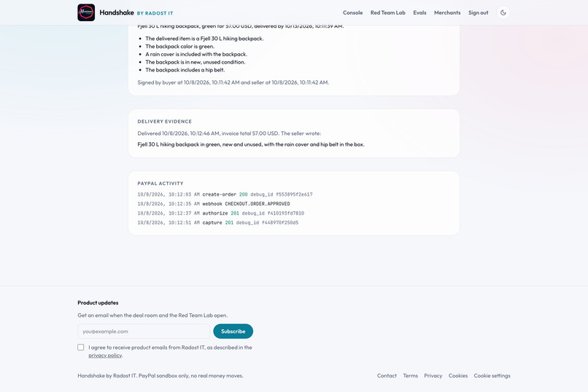Open the Red Team Lab page
Screen dimensions: 588x392
388,12
